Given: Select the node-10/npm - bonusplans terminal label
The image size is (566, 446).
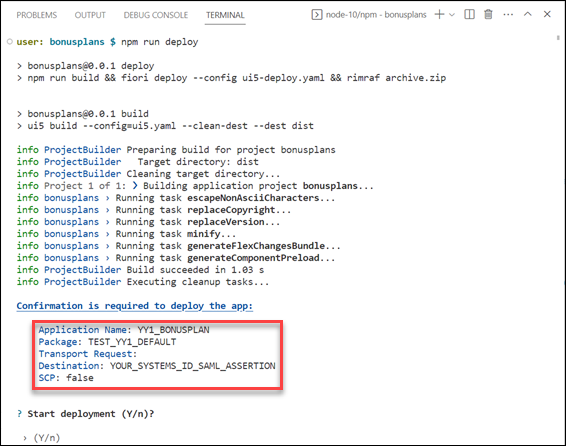Looking at the screenshot, I should point(376,15).
